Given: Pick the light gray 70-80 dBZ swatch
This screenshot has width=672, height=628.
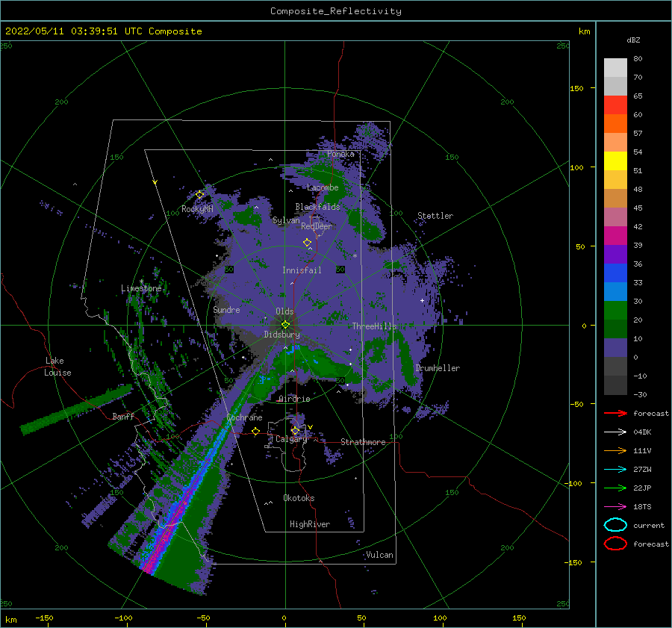Looking at the screenshot, I should coord(615,68).
